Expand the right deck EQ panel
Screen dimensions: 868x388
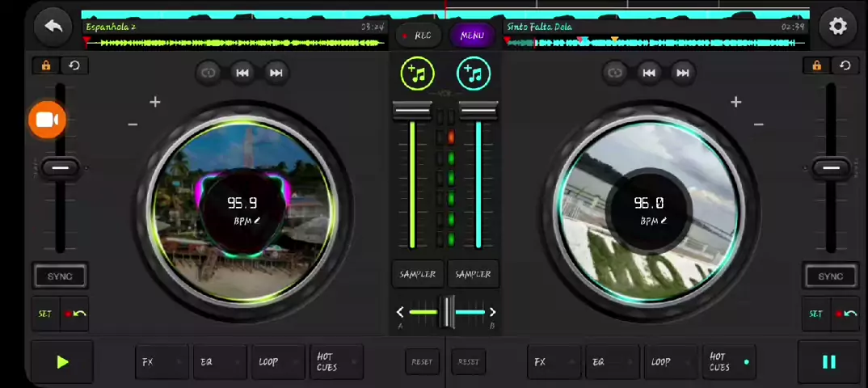click(613, 362)
